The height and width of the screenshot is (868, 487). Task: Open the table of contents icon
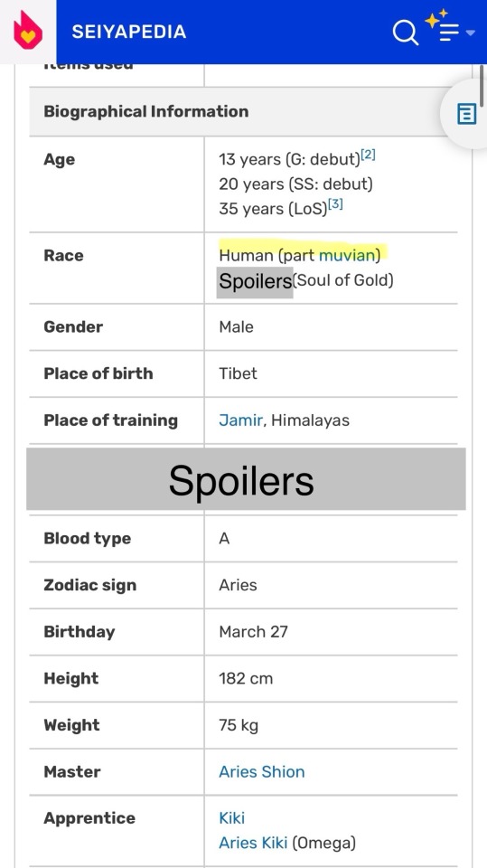point(466,114)
